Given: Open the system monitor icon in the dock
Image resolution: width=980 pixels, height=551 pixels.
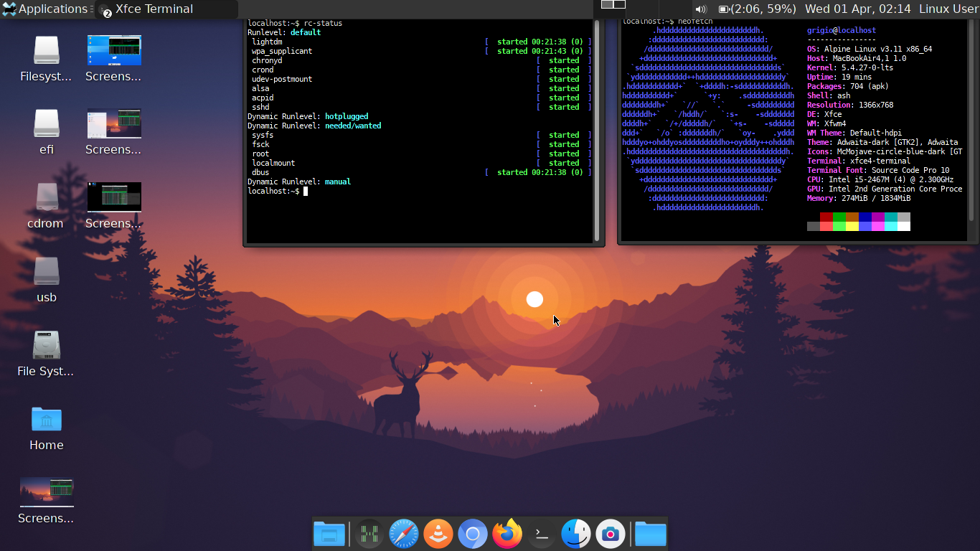Looking at the screenshot, I should (x=369, y=534).
